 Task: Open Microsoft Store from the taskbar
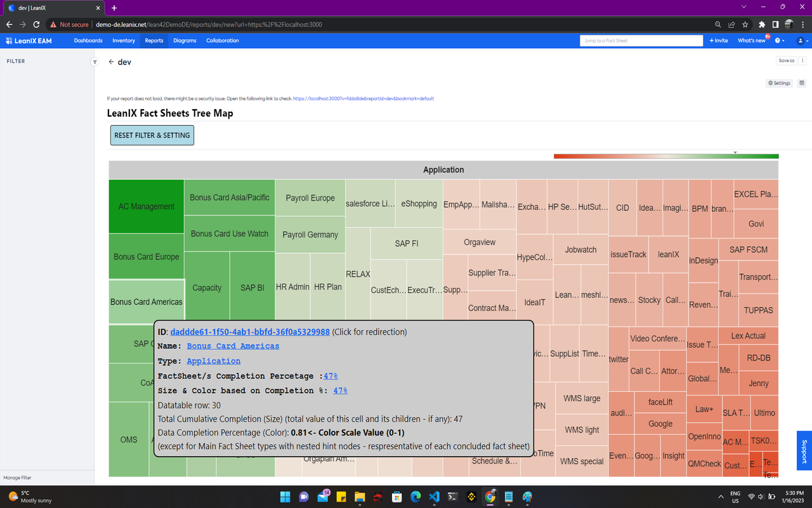396,497
